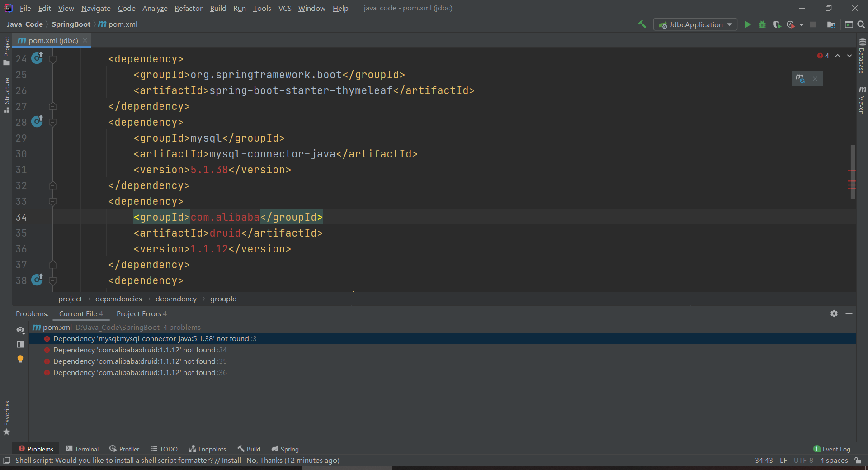Open the Favorites tool window
Screen dimensions: 868x470
tap(6, 418)
